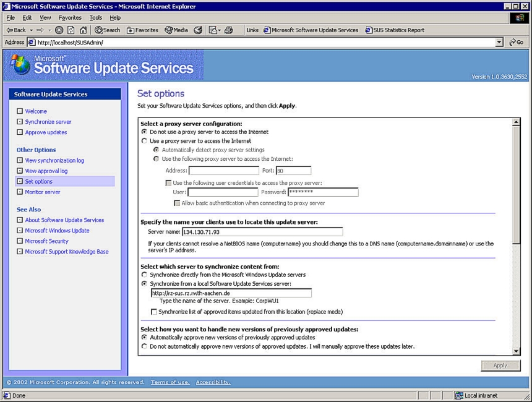Click the History toolbar icon

coord(198,30)
